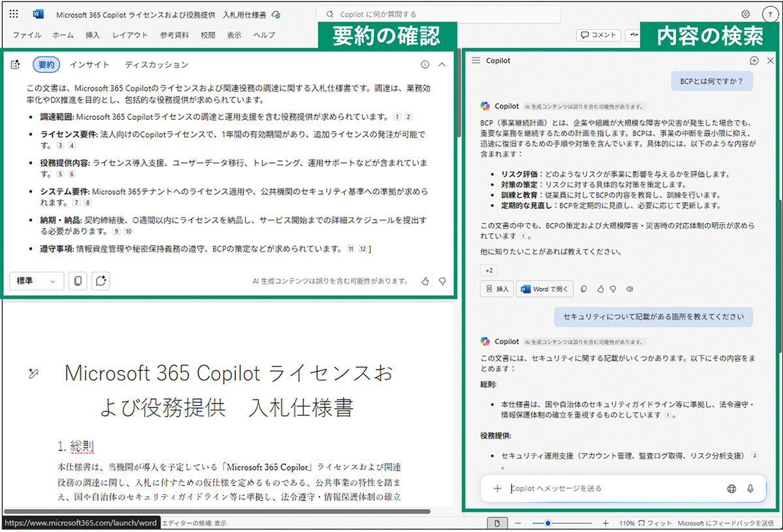Copy the summary with the copy icon

[78, 281]
